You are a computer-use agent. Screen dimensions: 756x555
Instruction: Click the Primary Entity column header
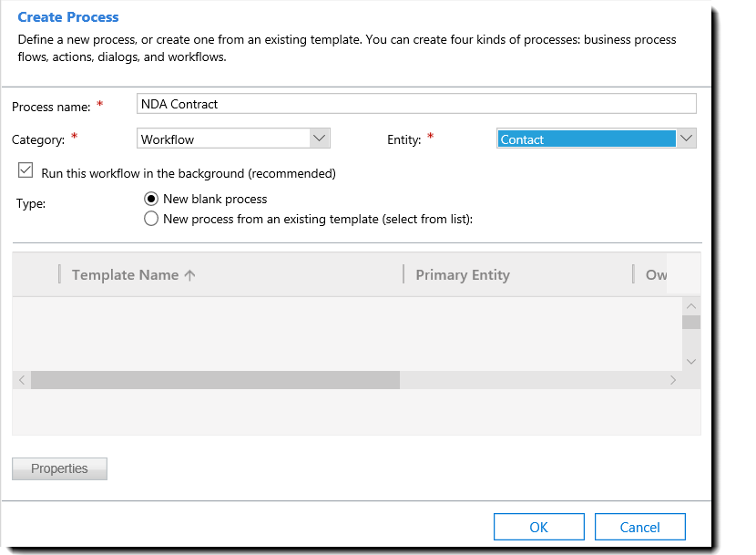coord(462,273)
